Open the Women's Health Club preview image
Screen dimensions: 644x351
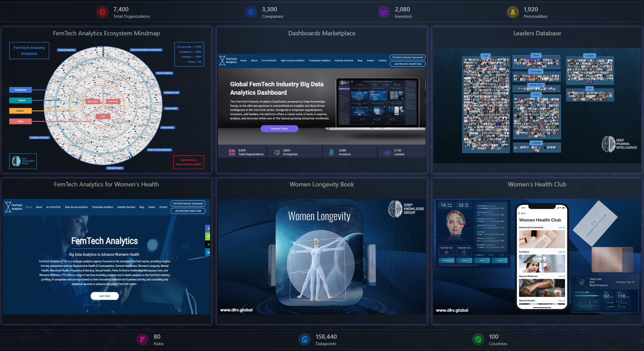(x=537, y=256)
